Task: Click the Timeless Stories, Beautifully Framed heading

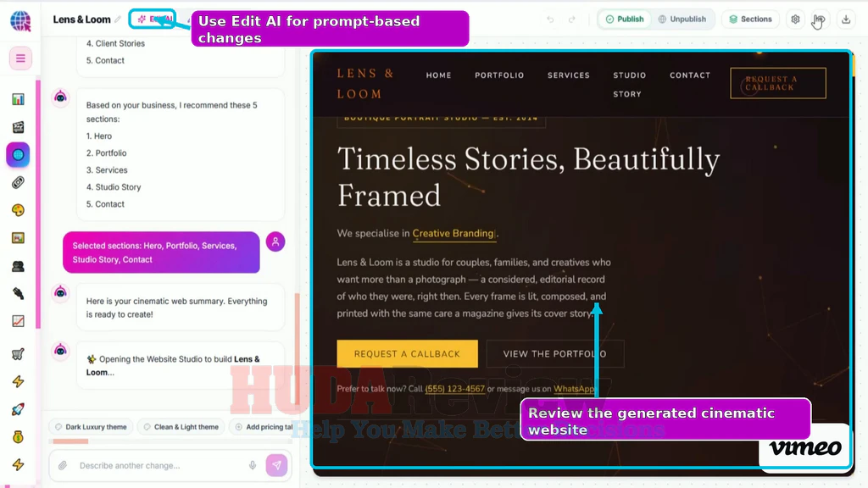Action: 529,177
